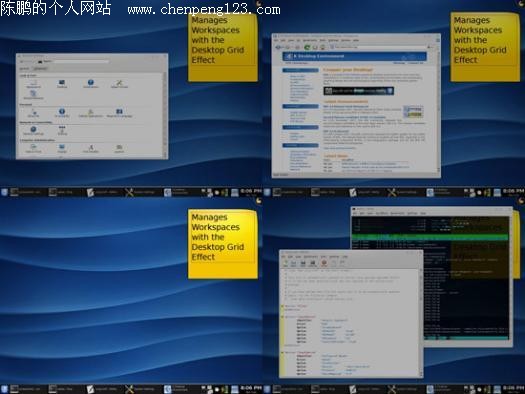The height and width of the screenshot is (394, 525).
Task: Open the first menu in the terminal's menu bar
Action: 356,213
